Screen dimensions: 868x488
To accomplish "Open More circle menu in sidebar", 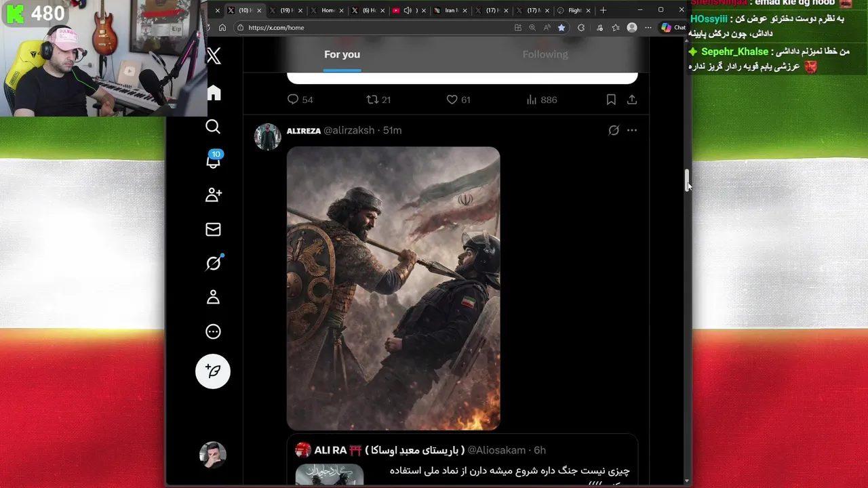I will point(213,331).
